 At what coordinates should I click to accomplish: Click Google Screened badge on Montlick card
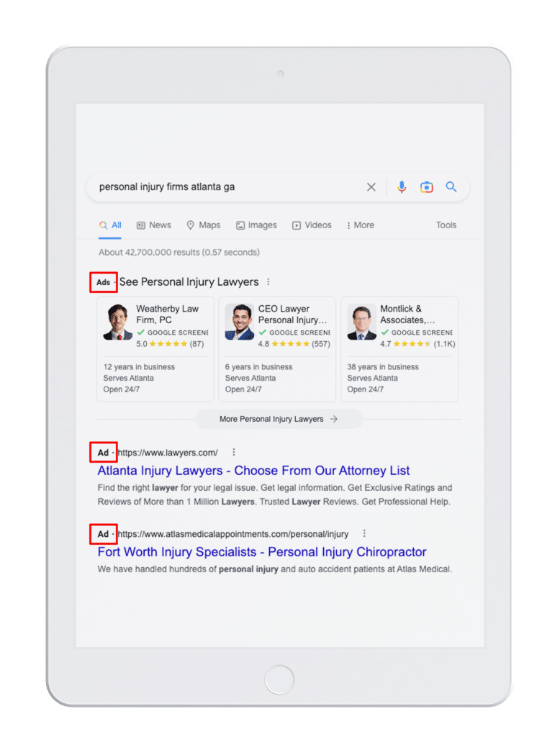tap(417, 333)
